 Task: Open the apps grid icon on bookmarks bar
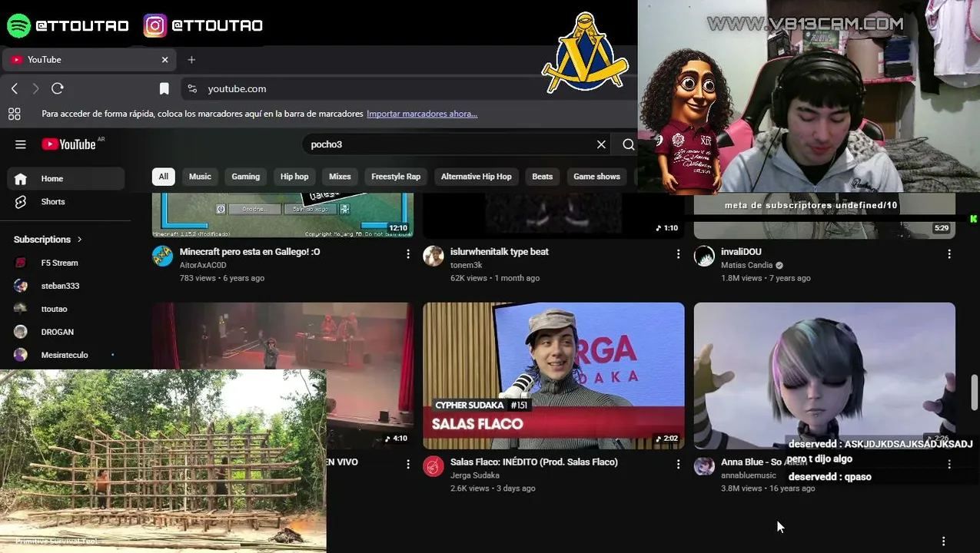(14, 114)
